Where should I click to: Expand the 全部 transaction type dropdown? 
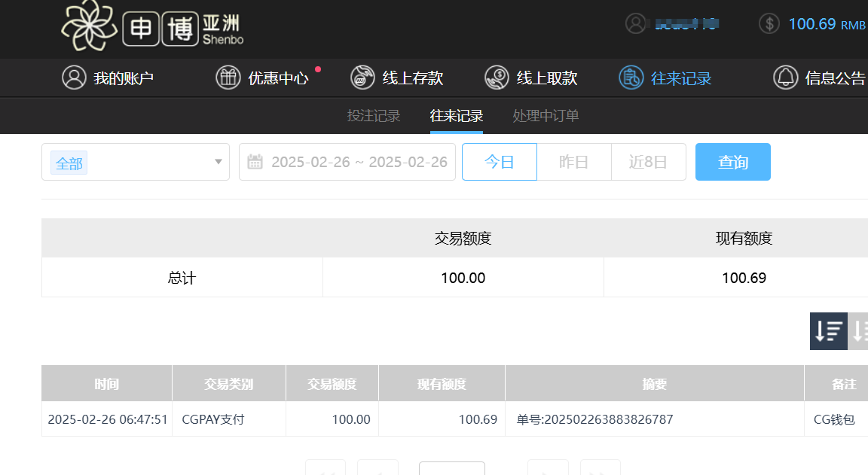pyautogui.click(x=136, y=162)
